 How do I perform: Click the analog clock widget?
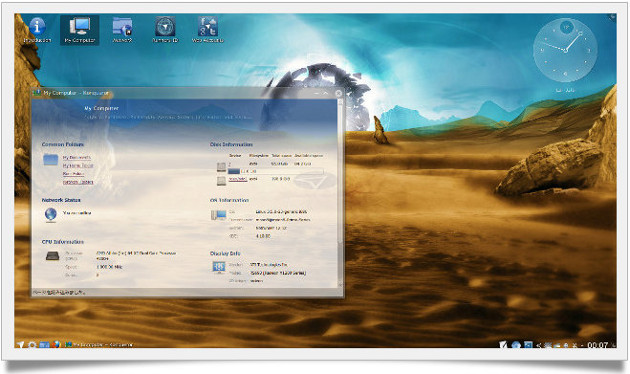565,50
